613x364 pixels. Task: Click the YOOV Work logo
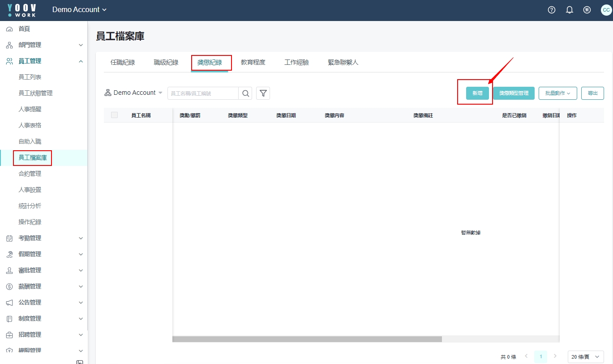22,10
